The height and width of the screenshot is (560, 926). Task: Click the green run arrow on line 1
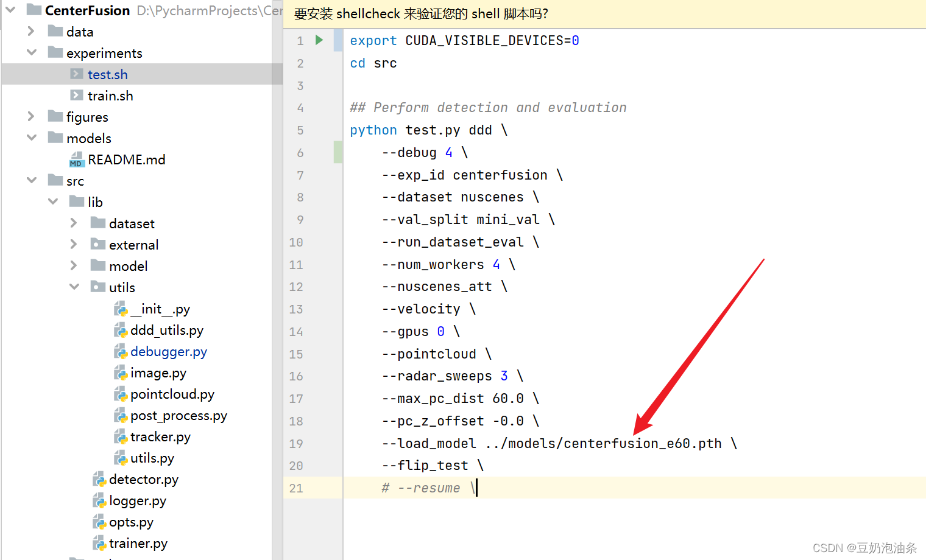tap(319, 40)
